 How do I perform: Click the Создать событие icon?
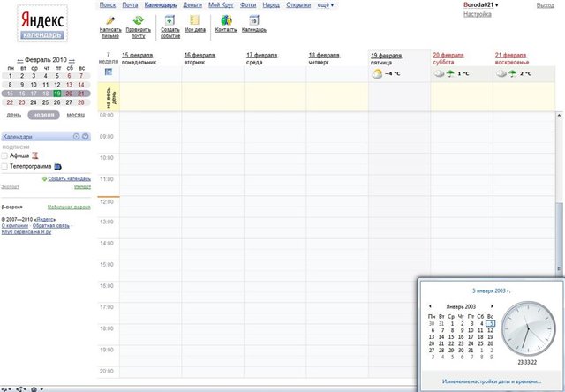[169, 19]
